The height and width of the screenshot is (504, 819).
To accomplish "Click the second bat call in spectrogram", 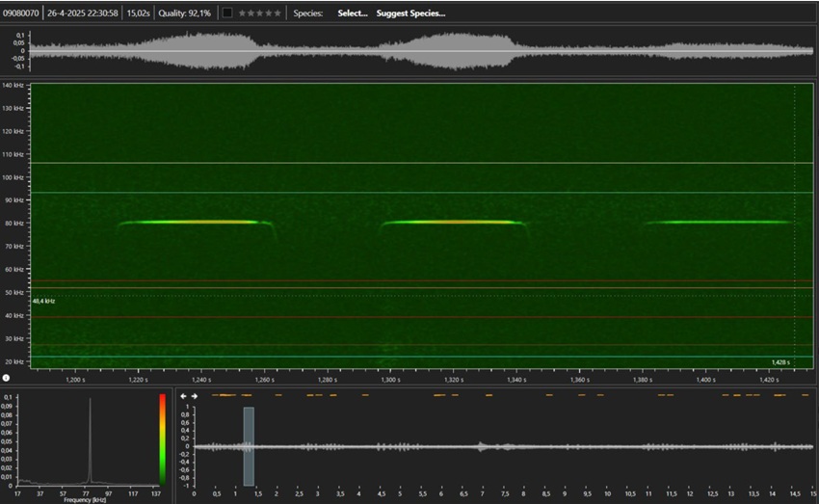I will pyautogui.click(x=453, y=223).
